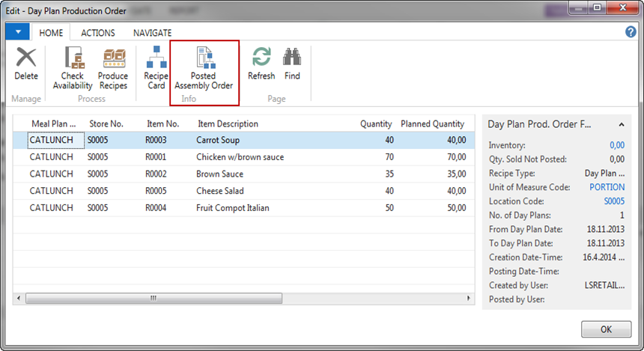Viewport: 644px width, 351px height.
Task: Sort by Item Description column header
Action: tap(228, 123)
